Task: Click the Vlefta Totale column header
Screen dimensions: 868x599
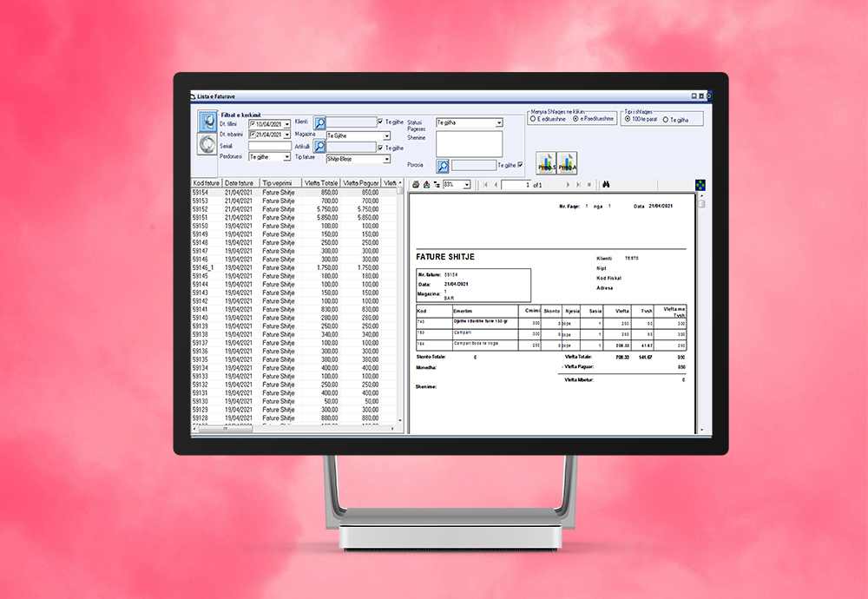Action: click(318, 183)
